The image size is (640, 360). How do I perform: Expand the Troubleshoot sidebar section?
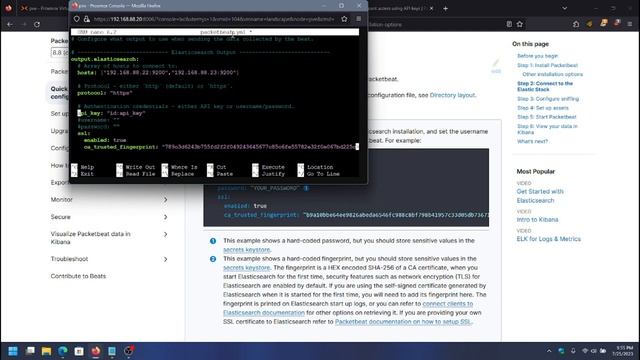[165, 259]
